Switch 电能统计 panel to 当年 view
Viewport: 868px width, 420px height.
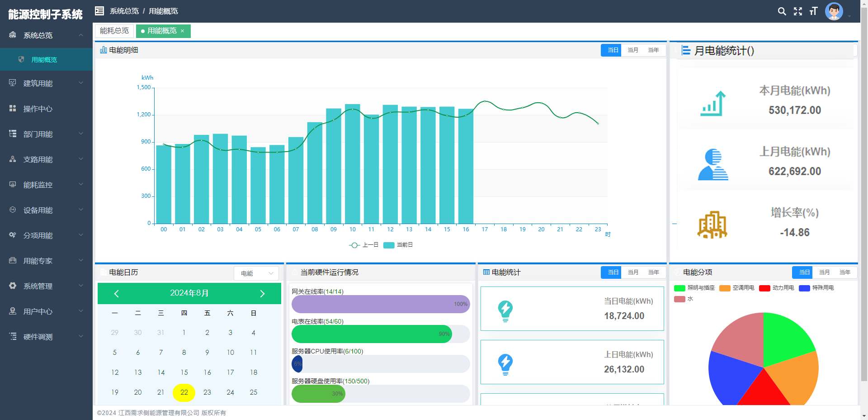click(x=653, y=272)
